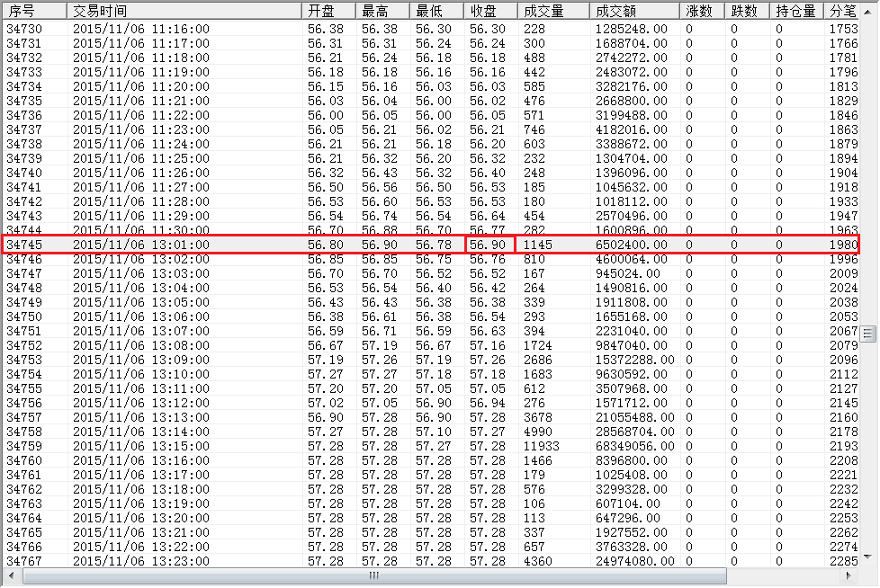Click closing price 56.90 in row 34745
The image size is (880, 588).
click(x=488, y=245)
